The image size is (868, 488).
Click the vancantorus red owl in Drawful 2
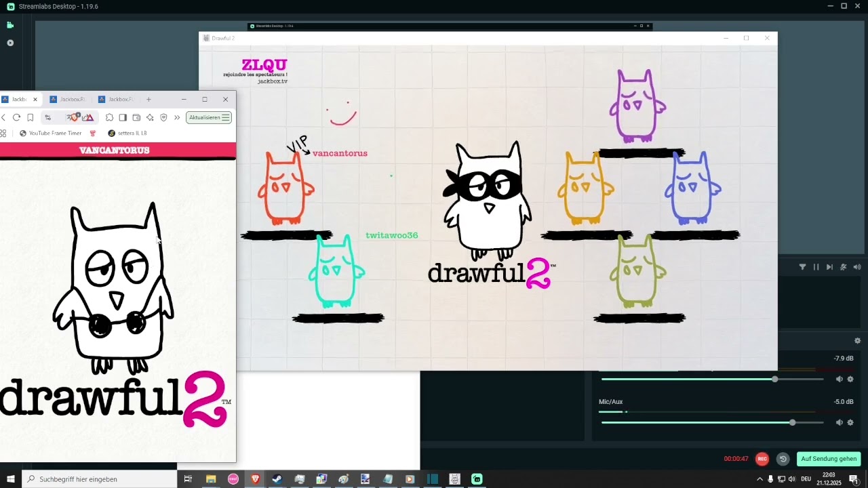point(285,188)
